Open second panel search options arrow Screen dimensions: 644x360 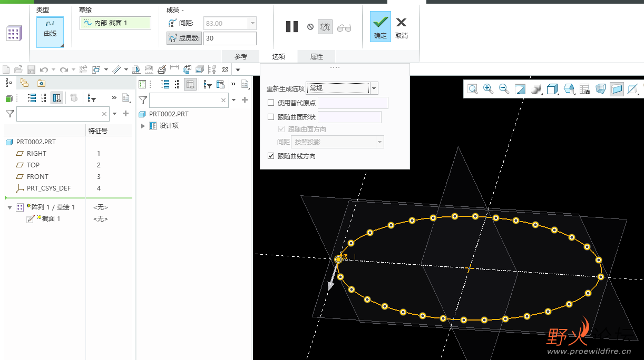coord(234,100)
